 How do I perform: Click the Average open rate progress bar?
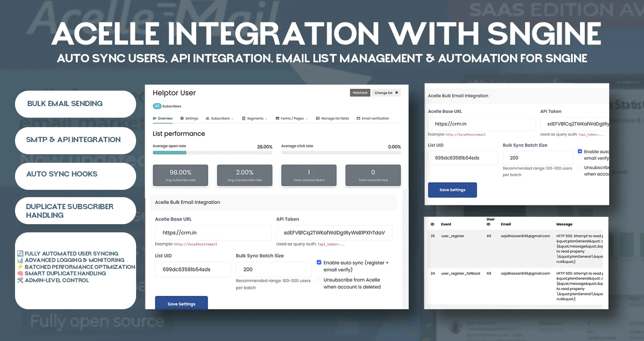pos(213,152)
